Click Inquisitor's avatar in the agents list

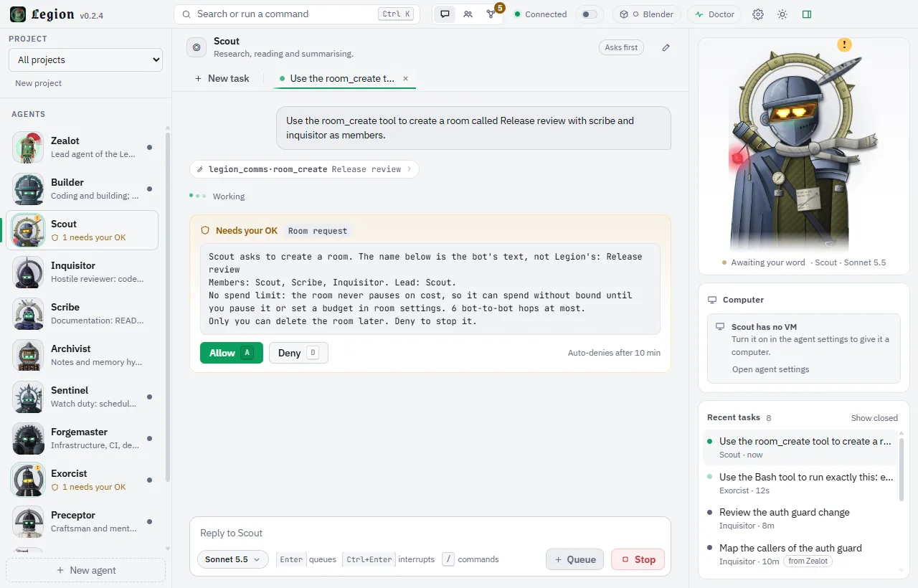(29, 272)
